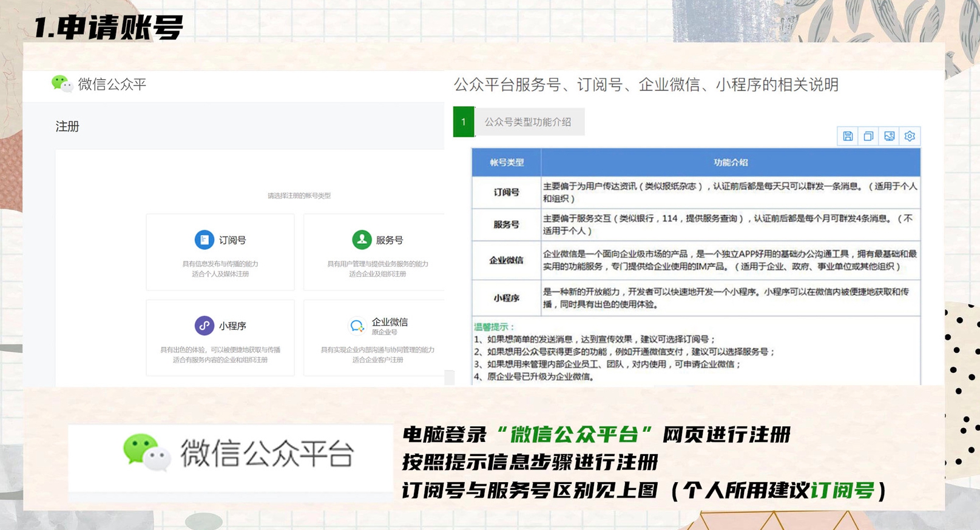Select the 服务号 label in the registration cards
Viewport: 980px width, 530px height.
coord(390,241)
